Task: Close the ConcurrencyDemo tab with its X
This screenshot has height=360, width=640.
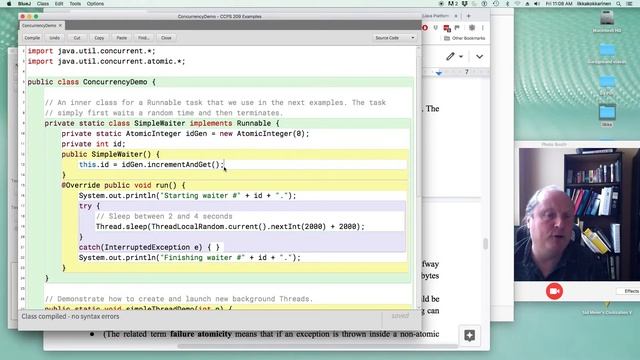Action: [x=60, y=25]
